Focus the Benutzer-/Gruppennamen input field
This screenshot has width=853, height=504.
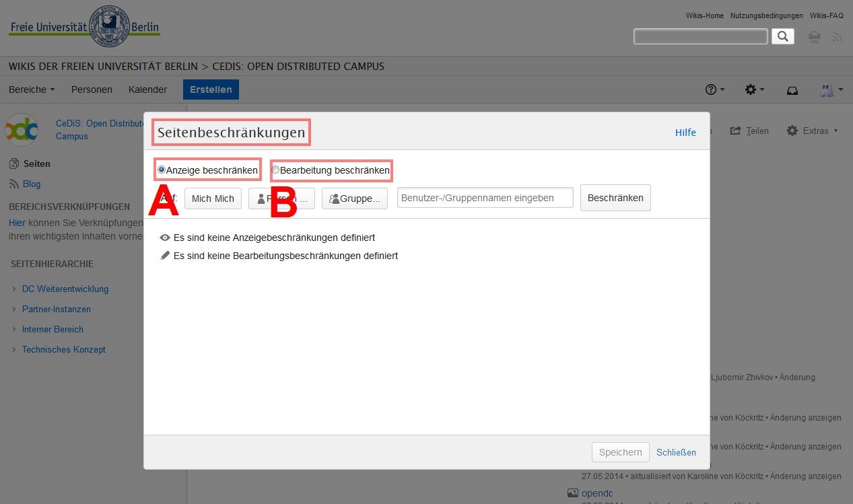[485, 198]
